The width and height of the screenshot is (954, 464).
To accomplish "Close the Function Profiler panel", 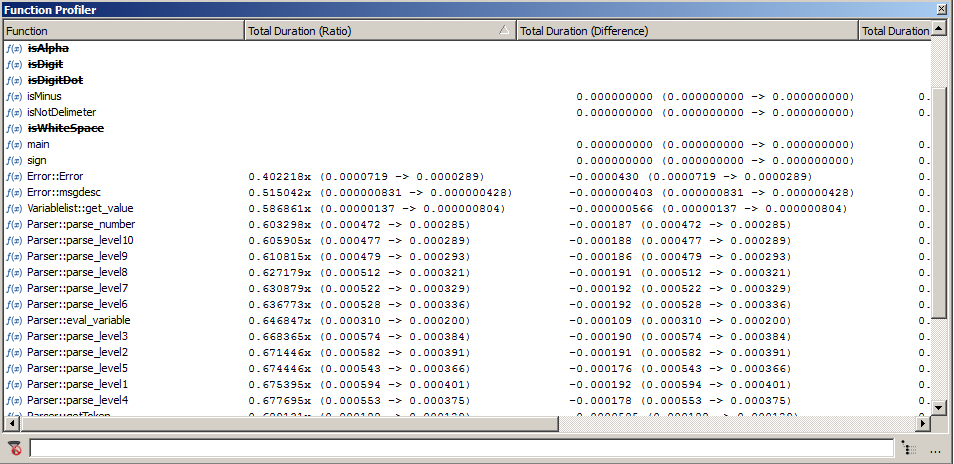I will [941, 9].
